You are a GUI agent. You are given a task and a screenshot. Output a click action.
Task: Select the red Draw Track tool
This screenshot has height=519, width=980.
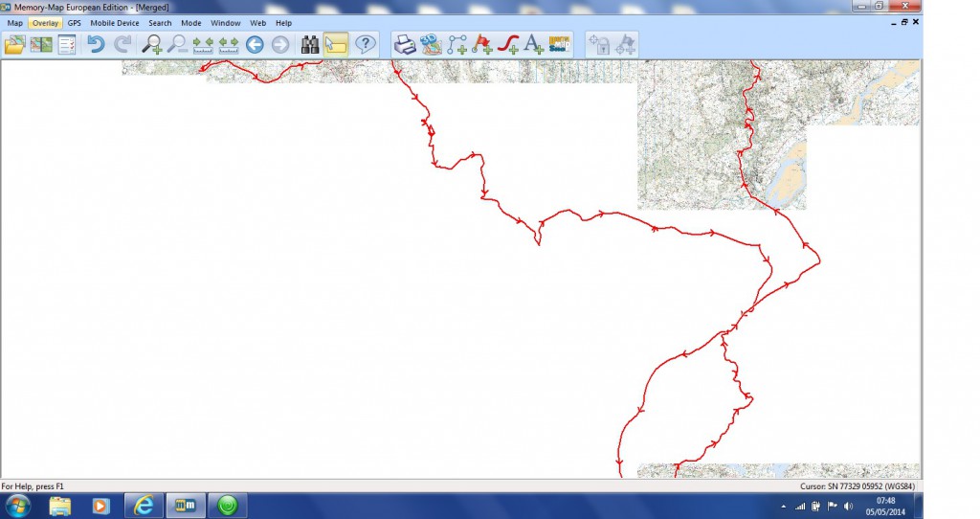click(x=508, y=44)
